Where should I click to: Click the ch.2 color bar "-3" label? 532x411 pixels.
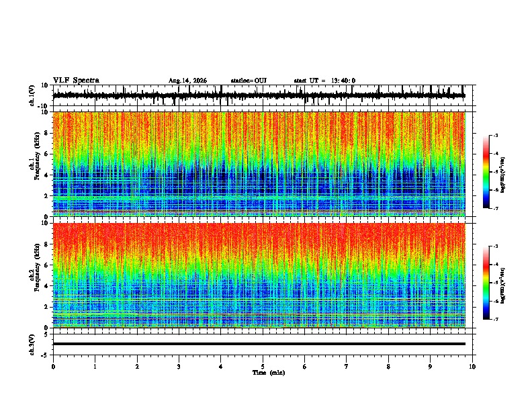click(495, 246)
